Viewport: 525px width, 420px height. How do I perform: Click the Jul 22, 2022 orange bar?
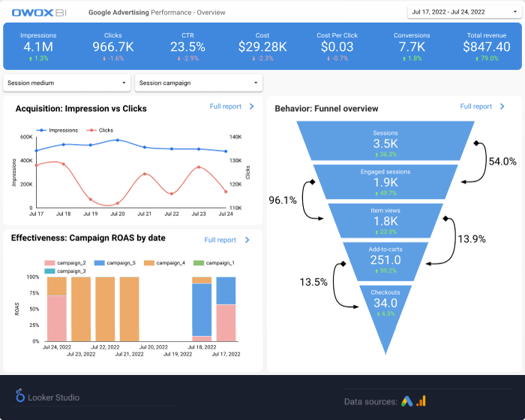[x=105, y=309]
